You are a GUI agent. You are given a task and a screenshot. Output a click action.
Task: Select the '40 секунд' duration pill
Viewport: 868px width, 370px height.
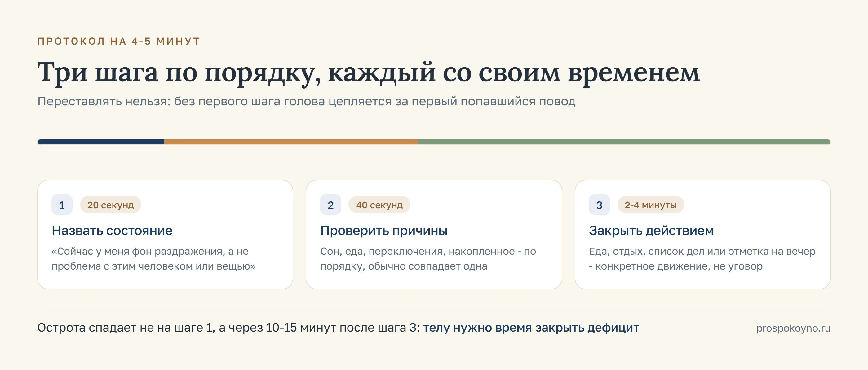tap(379, 205)
